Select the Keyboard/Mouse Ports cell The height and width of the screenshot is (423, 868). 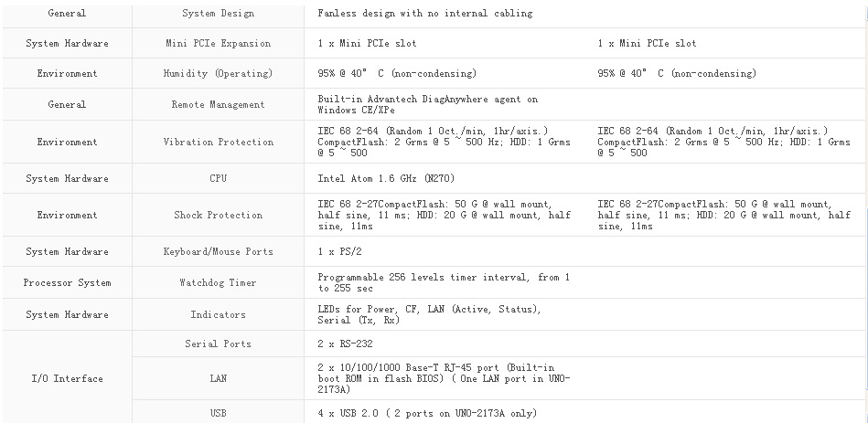[218, 251]
